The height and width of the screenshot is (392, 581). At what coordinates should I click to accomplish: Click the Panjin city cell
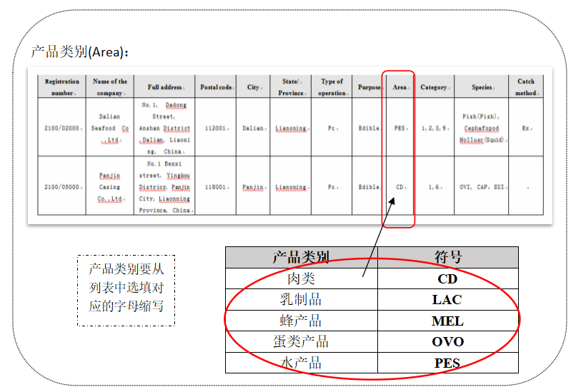(x=253, y=187)
